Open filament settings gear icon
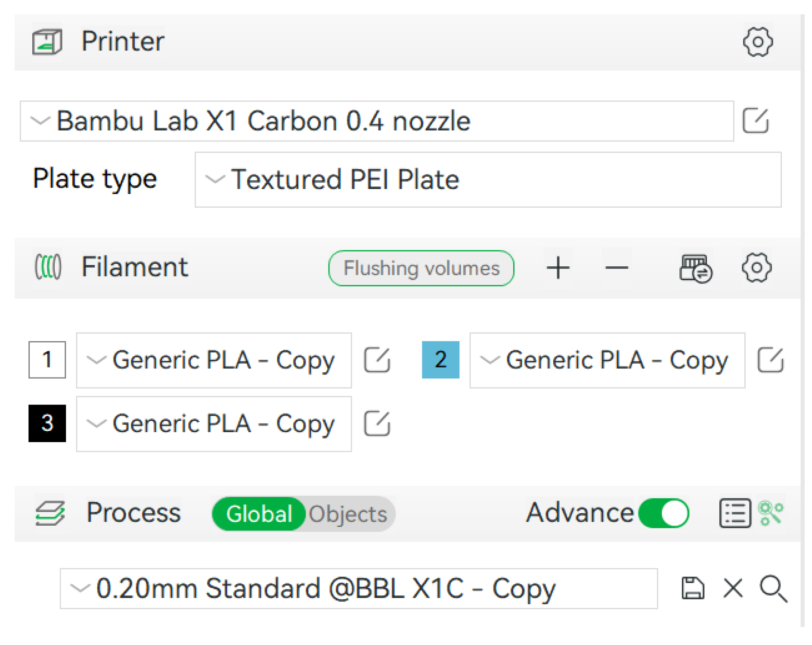Screen dimensions: 812x645 point(756,268)
